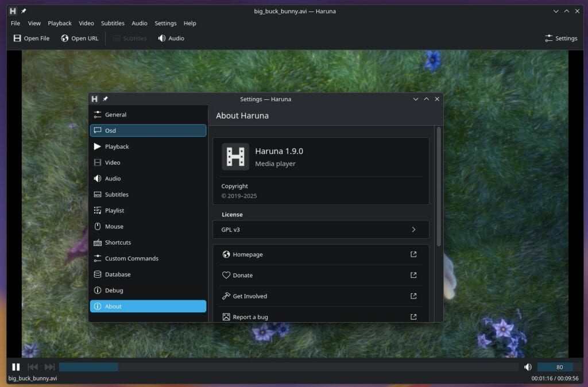The width and height of the screenshot is (588, 387).
Task: Skip to the next playlist item
Action: pos(49,367)
